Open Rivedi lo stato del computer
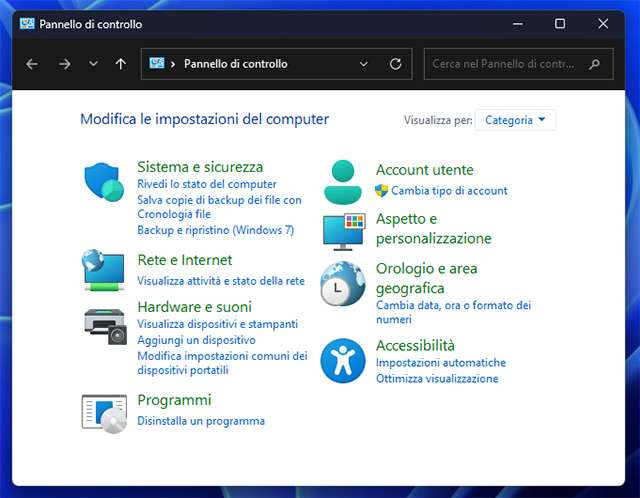 pyautogui.click(x=207, y=184)
